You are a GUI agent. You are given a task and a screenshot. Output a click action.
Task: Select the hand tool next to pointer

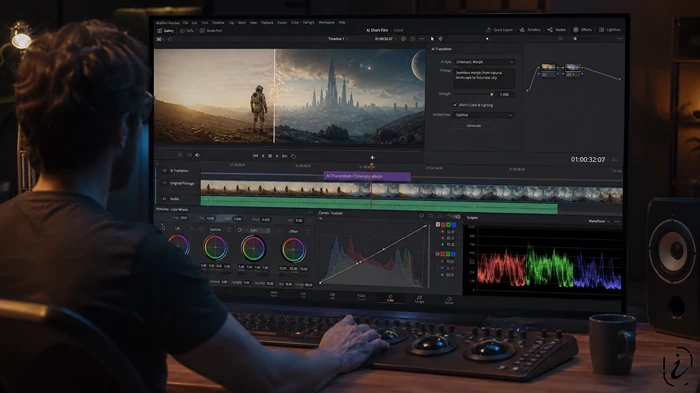[x=440, y=39]
